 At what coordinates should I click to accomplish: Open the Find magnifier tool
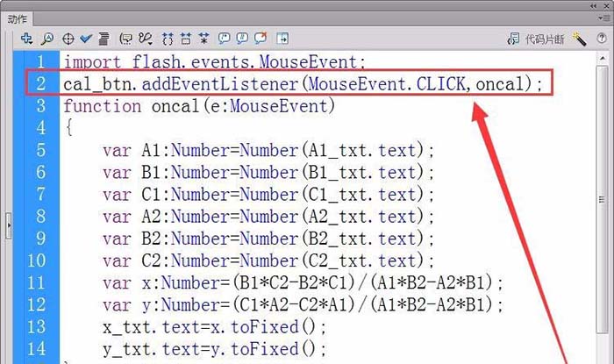click(47, 39)
